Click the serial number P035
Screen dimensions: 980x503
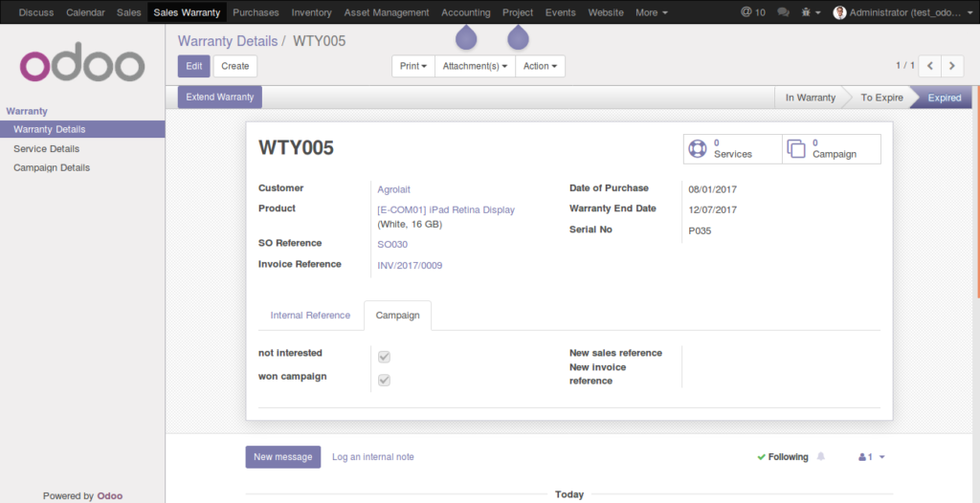(x=700, y=230)
